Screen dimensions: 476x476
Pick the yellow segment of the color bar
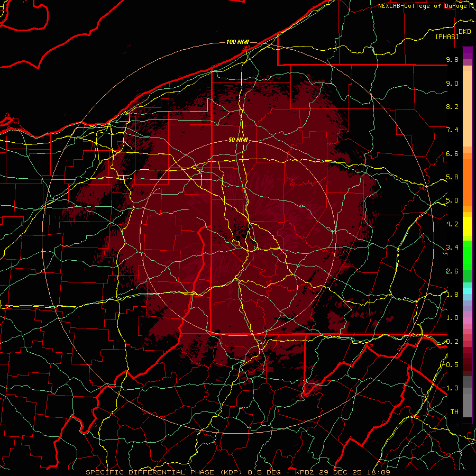[467, 226]
